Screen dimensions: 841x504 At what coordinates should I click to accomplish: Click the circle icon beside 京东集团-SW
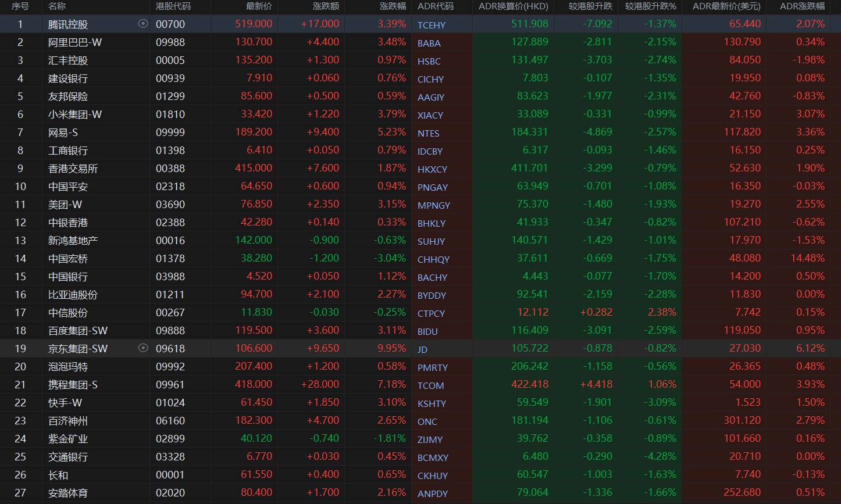click(x=142, y=348)
